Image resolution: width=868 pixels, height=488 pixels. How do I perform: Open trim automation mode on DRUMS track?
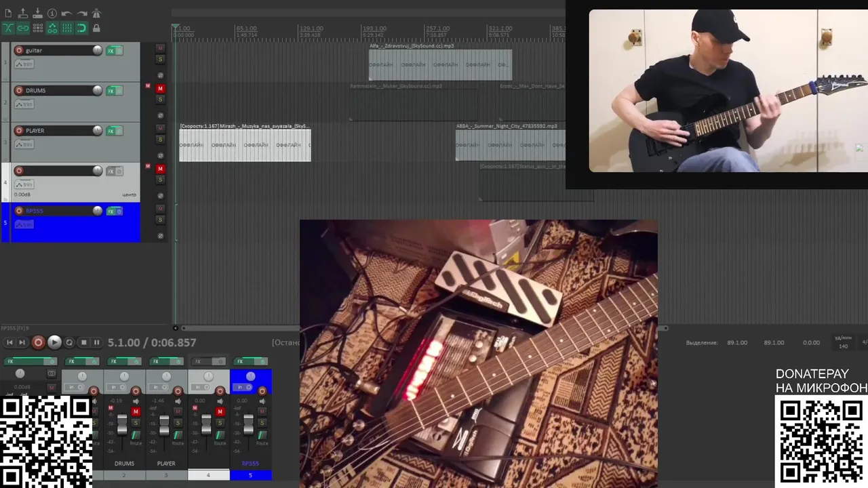point(24,104)
